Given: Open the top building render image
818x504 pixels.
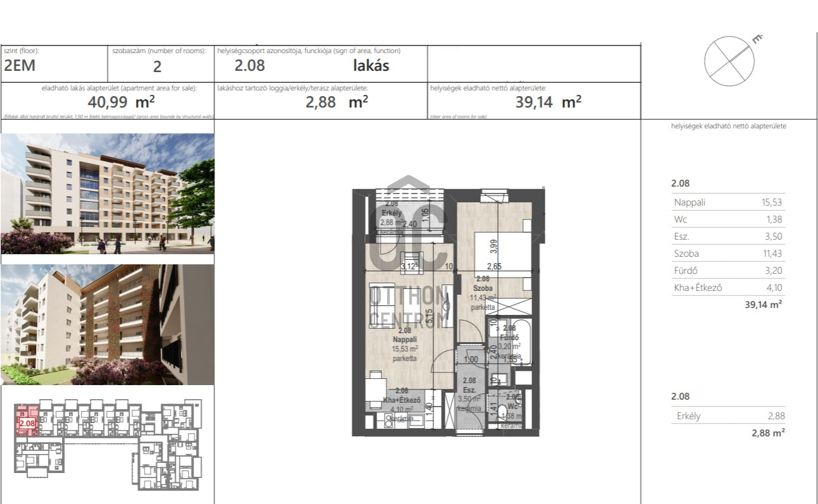Looking at the screenshot, I should 108,194.
